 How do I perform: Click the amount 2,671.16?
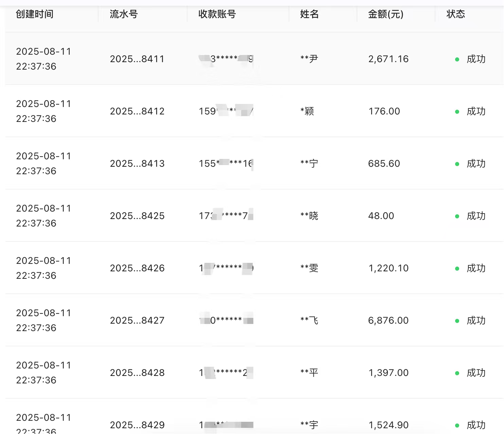[x=389, y=59]
